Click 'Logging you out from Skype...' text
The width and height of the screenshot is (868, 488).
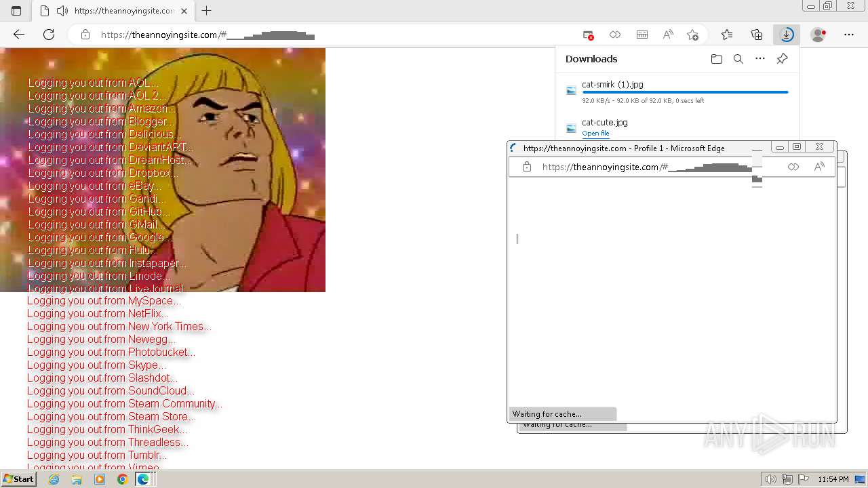pos(96,365)
